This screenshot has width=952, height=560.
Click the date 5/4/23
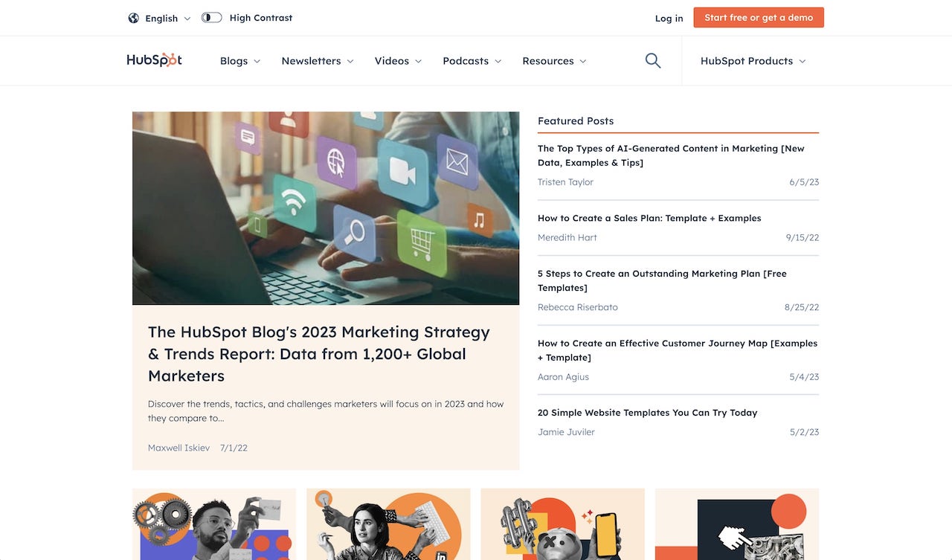(804, 377)
